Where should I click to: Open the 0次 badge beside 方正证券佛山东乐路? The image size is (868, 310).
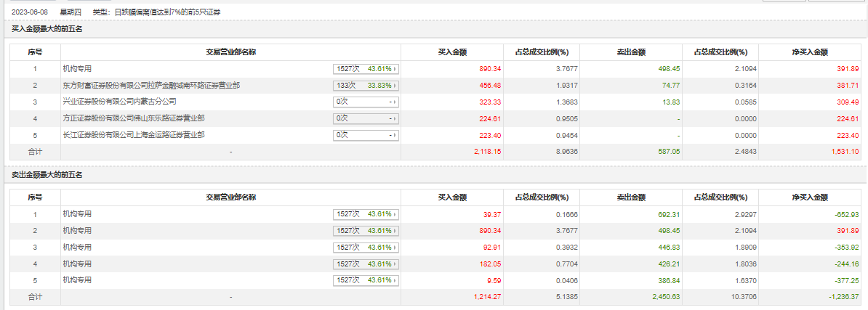pos(366,118)
